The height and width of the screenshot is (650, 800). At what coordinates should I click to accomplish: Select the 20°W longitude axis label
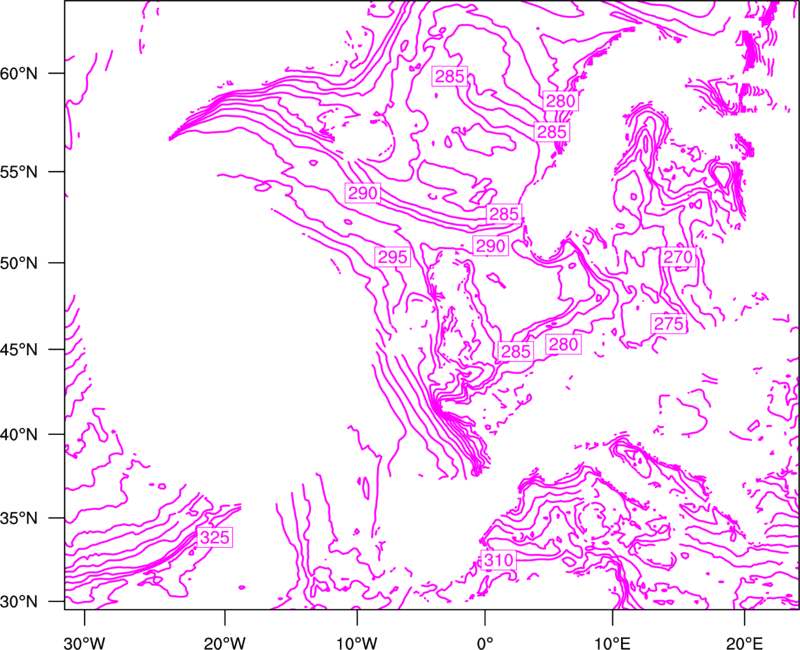(x=224, y=643)
